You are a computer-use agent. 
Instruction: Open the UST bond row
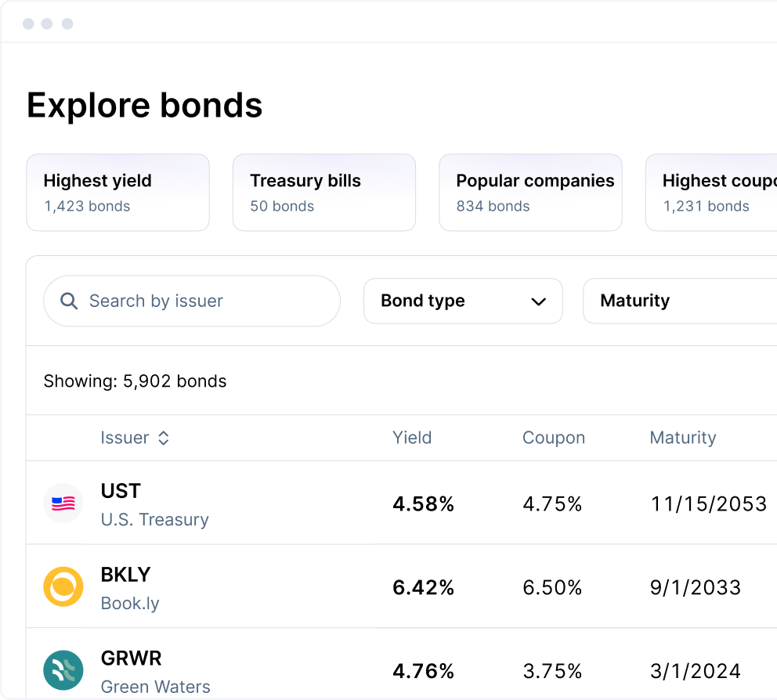401,503
